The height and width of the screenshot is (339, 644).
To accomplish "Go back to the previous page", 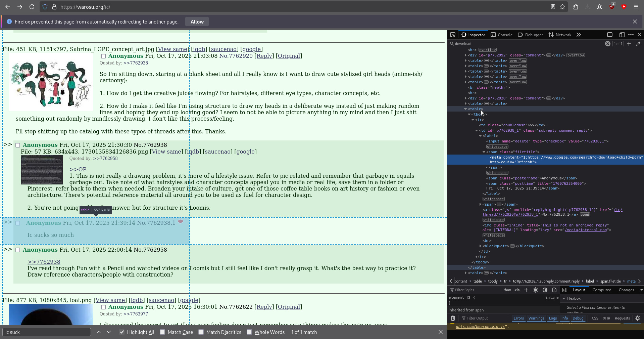I will tap(8, 7).
